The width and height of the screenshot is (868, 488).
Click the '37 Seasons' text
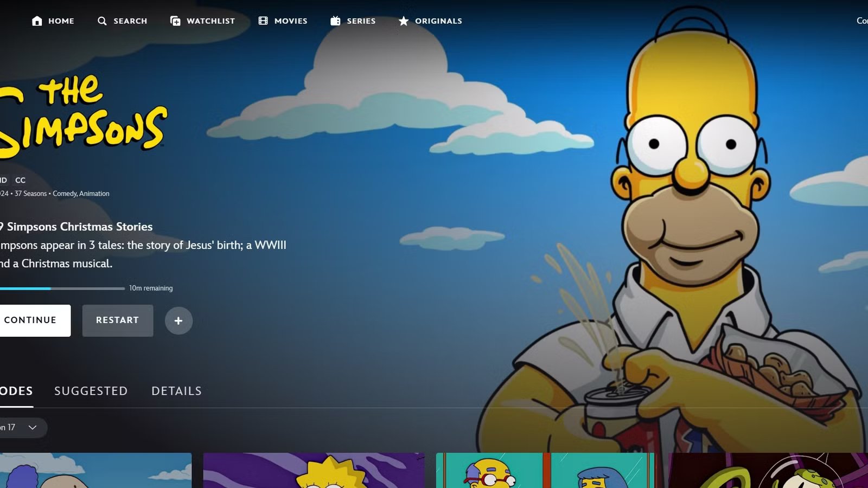(30, 194)
